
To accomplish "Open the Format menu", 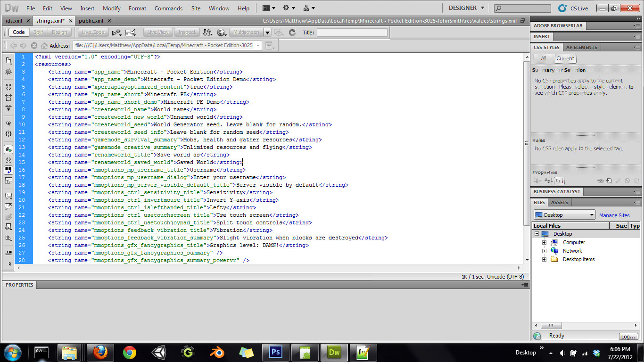I will point(137,8).
